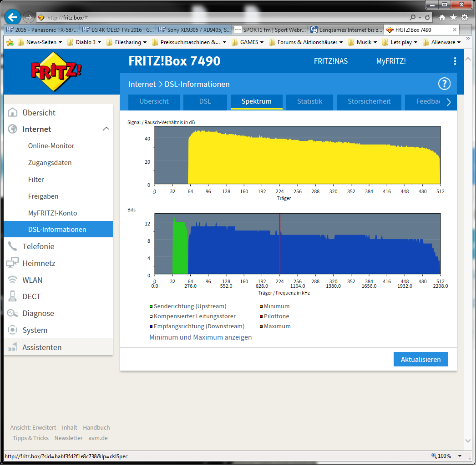
Task: Collapse the Internet menu chevron
Action: pyautogui.click(x=106, y=129)
